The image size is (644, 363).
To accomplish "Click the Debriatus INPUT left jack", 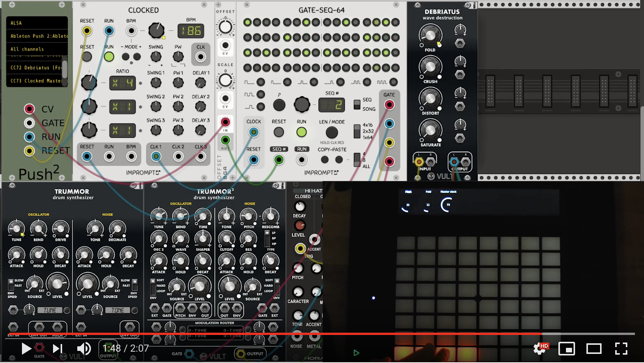I will click(419, 162).
